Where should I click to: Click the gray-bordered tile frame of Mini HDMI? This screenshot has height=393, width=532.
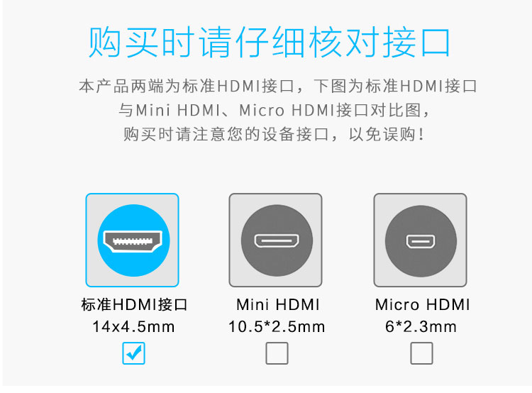275,240
